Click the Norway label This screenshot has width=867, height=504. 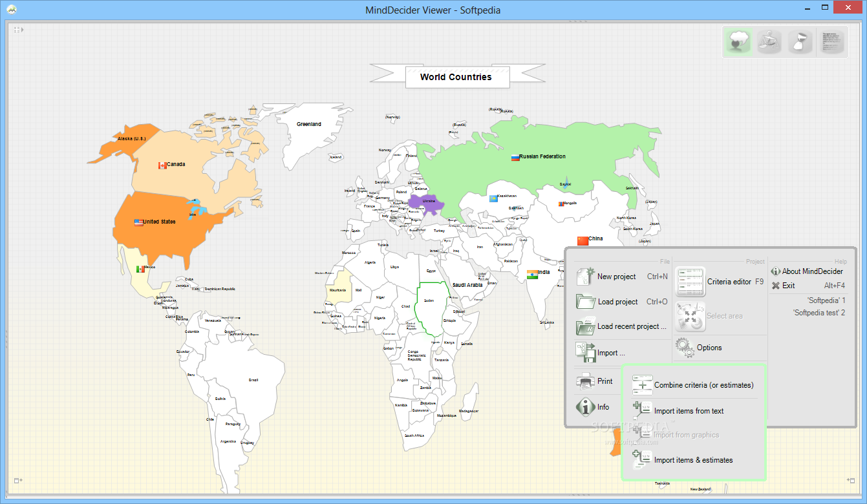pyautogui.click(x=385, y=150)
